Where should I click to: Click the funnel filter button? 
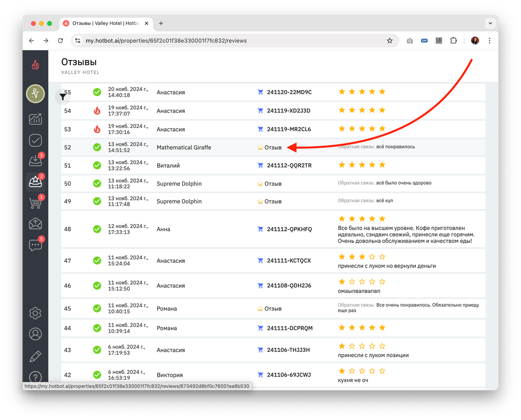pyautogui.click(x=63, y=97)
